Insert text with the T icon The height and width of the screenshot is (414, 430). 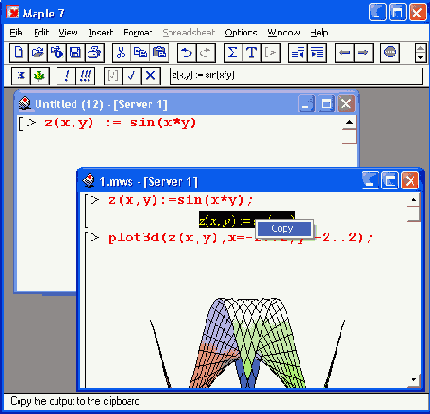point(252,53)
